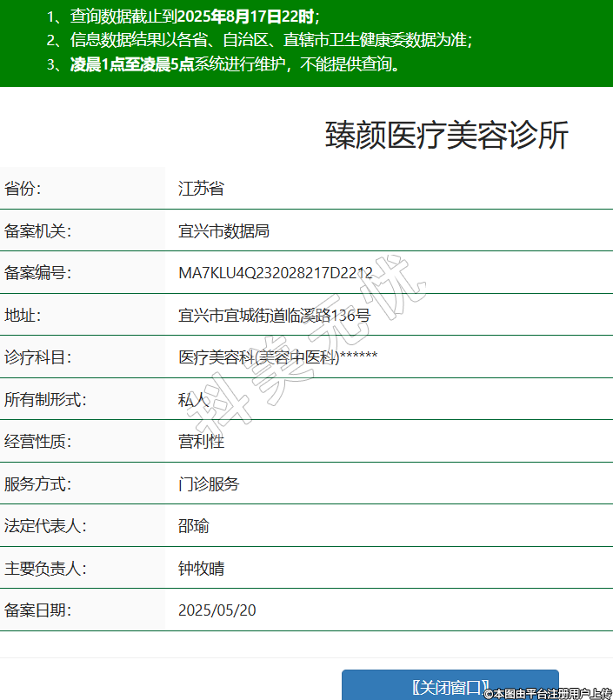Click the 备案编号 row label
This screenshot has width=613, height=700.
[37, 273]
